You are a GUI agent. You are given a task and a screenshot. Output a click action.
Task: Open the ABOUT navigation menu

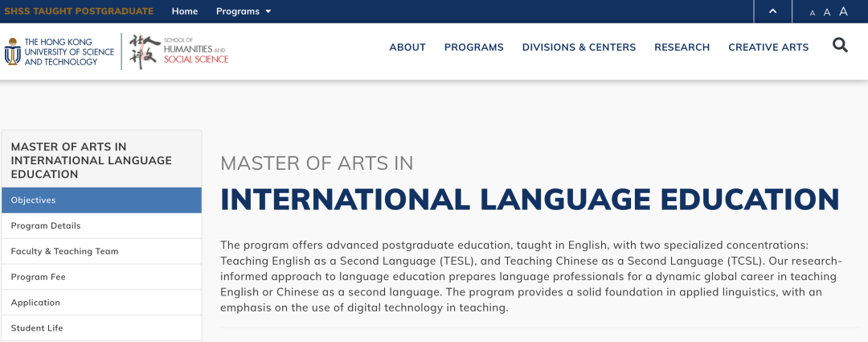(407, 47)
